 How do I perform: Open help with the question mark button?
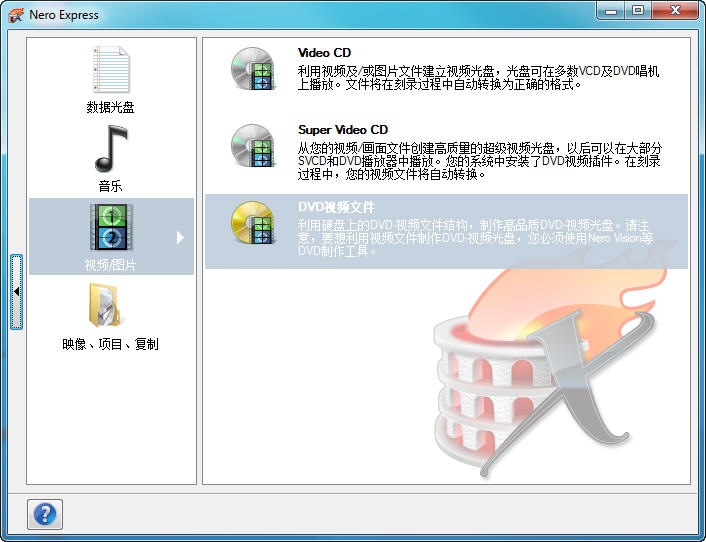click(45, 514)
